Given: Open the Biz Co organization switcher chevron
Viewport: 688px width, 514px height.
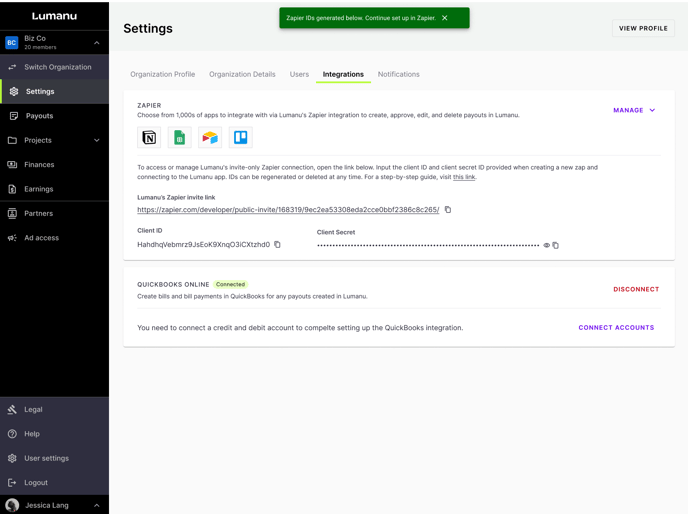Looking at the screenshot, I should pyautogui.click(x=96, y=43).
